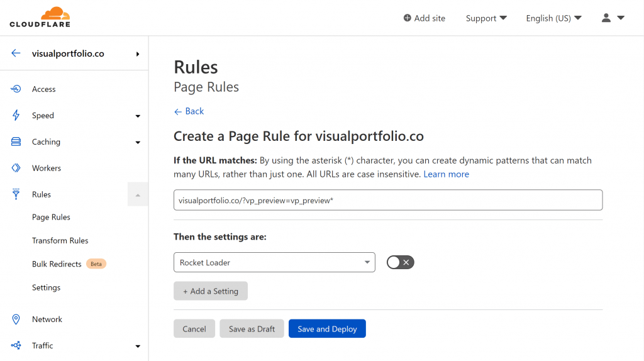Click Save and Deploy button
This screenshot has width=644, height=361.
click(x=327, y=328)
